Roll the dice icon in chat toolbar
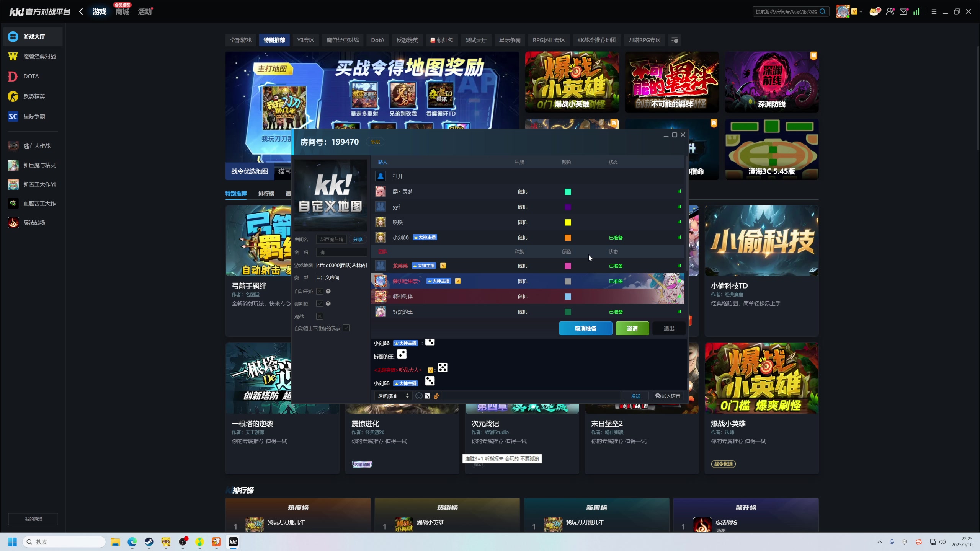The image size is (980, 551). [x=428, y=396]
